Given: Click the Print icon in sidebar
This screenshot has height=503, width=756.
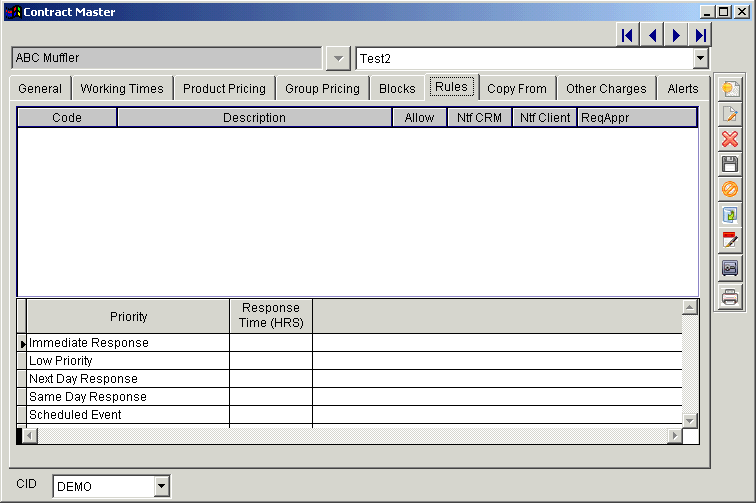Looking at the screenshot, I should (x=730, y=296).
